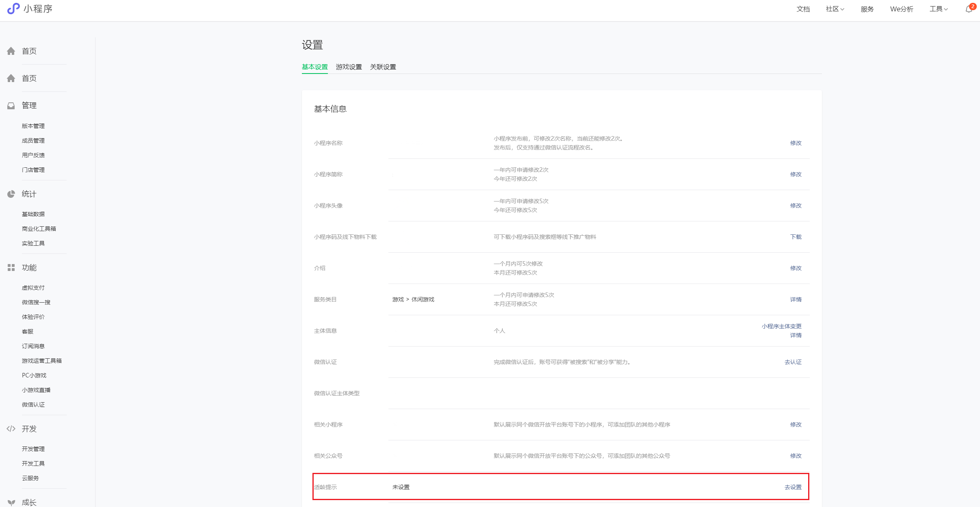Click the sprout icon beside 成长
The width and height of the screenshot is (980, 507).
tap(11, 503)
